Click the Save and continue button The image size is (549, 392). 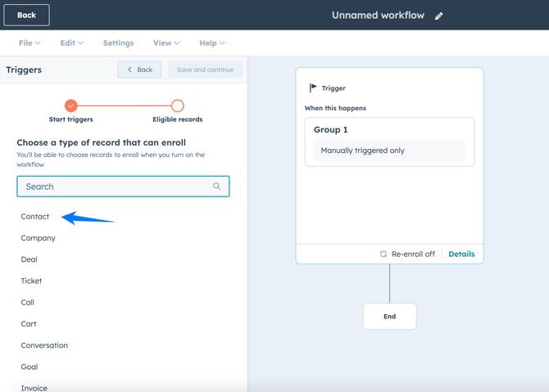point(205,70)
